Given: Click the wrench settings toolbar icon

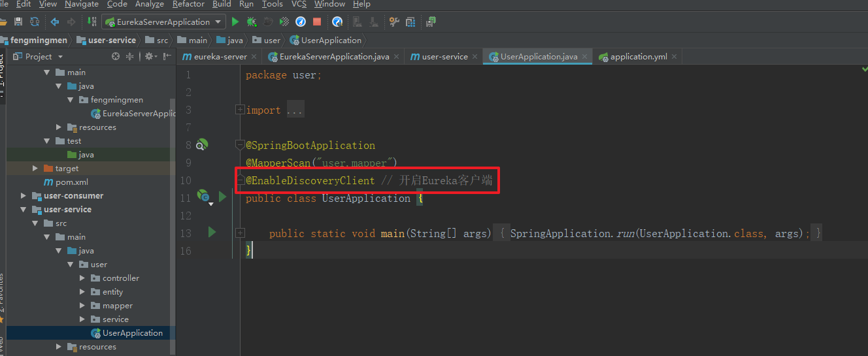Looking at the screenshot, I should pyautogui.click(x=394, y=22).
